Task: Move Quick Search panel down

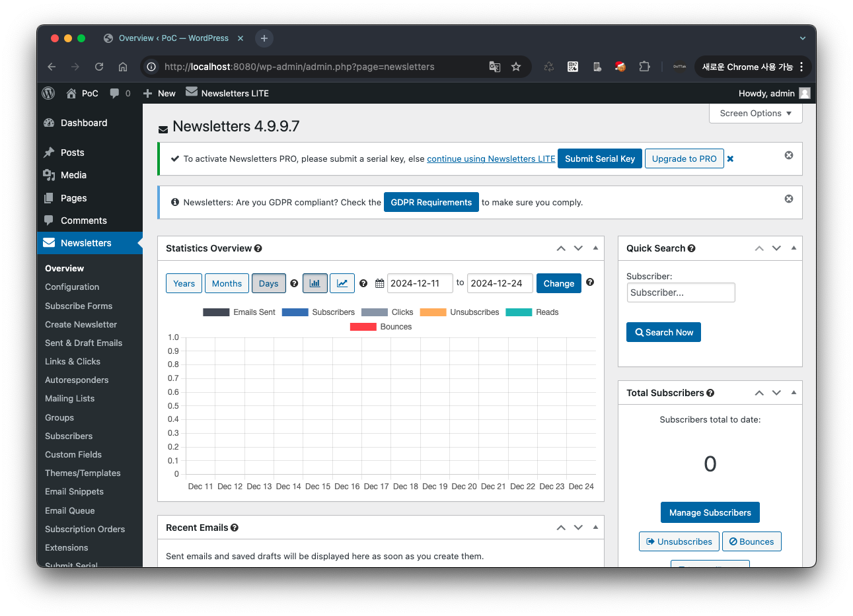Action: pos(776,248)
